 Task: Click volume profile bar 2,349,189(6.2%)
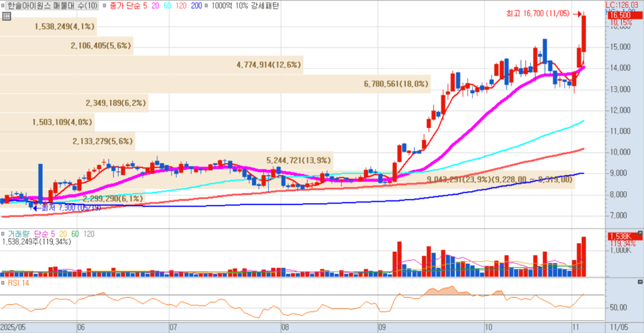[74, 103]
